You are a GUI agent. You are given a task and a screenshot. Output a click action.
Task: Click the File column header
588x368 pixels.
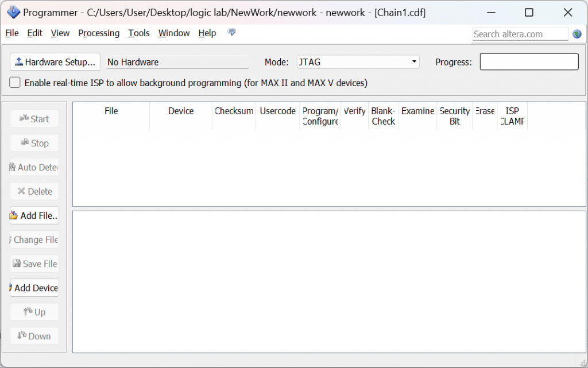click(111, 116)
